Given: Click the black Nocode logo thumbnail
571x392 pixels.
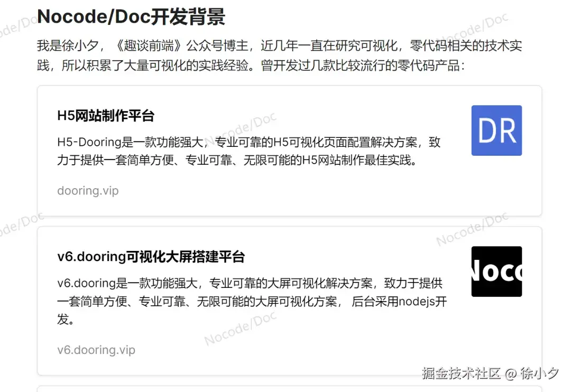Looking at the screenshot, I should 496,272.
